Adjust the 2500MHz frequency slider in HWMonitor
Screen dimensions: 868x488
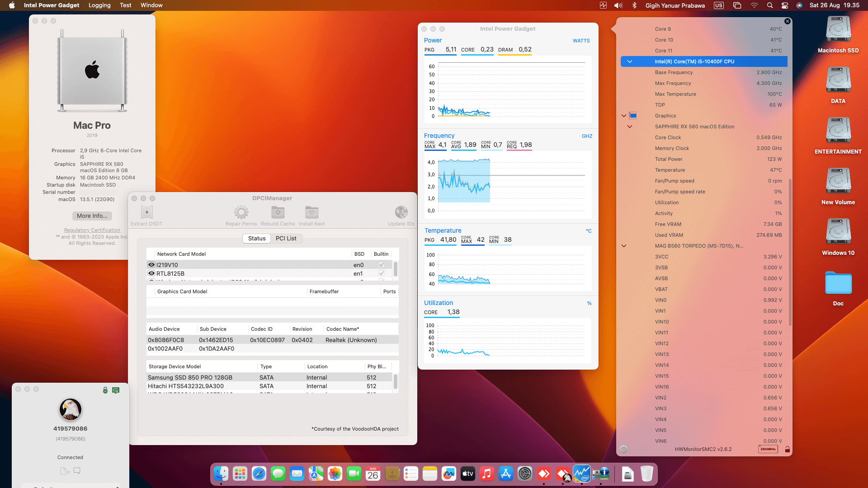click(x=768, y=449)
